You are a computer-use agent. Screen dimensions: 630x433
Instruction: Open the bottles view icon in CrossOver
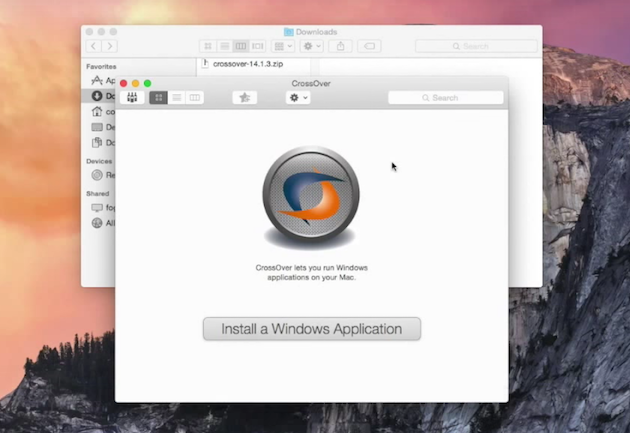tap(132, 98)
